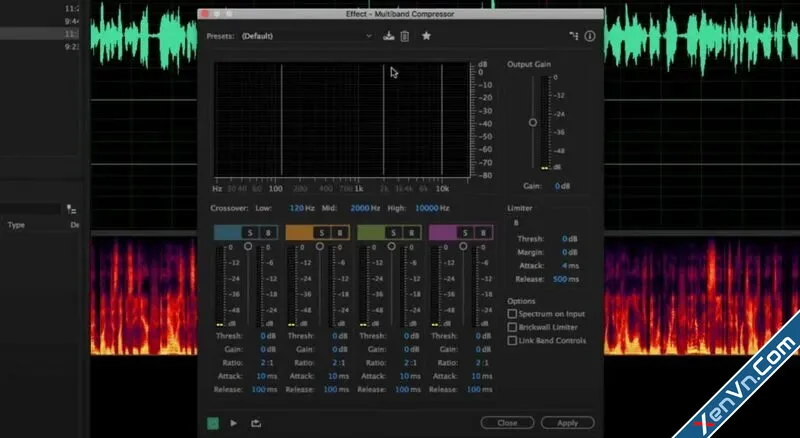Save the current settings as a preset

click(389, 36)
